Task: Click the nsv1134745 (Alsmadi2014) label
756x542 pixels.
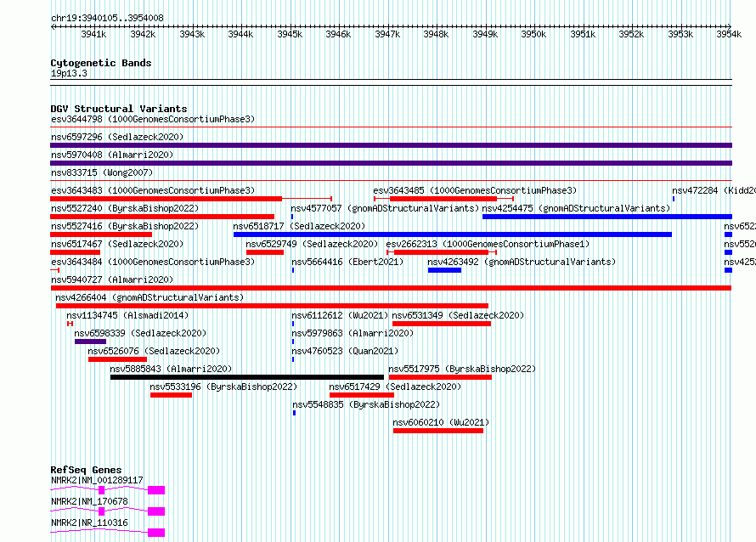Action: [127, 315]
